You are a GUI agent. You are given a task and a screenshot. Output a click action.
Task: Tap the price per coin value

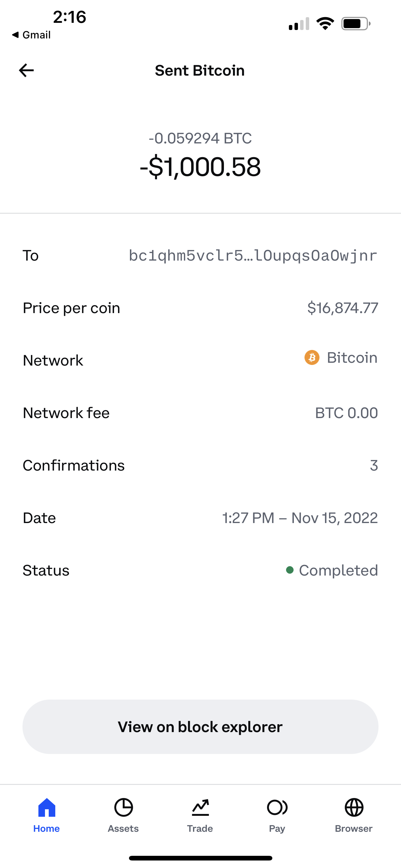(x=342, y=308)
